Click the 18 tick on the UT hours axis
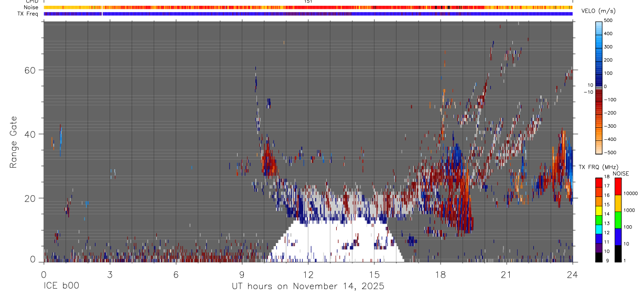 click(440, 274)
